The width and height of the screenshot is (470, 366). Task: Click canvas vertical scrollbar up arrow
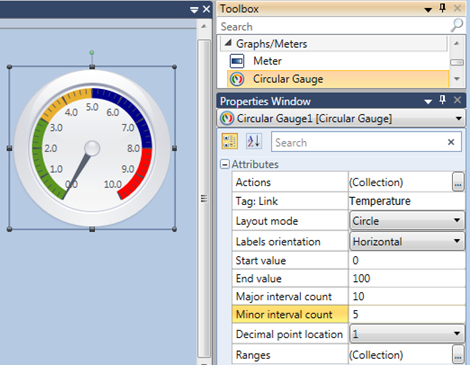point(204,26)
